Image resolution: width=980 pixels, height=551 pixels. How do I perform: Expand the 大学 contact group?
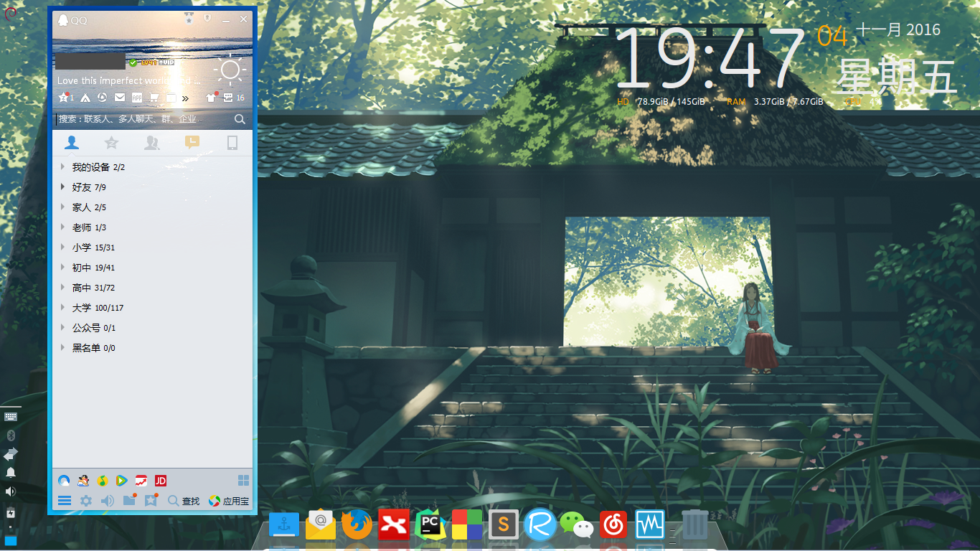153,308
